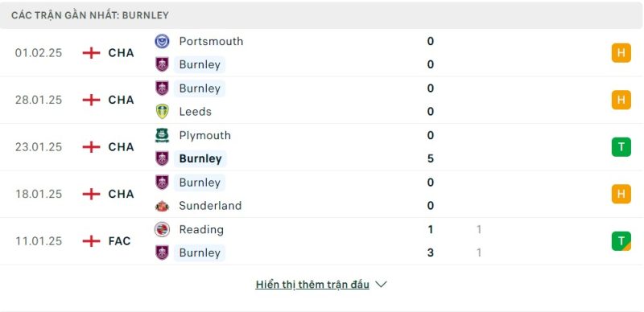Click Burnley crest in 01.02.25 match
Image resolution: width=644 pixels, height=312 pixels.
tap(163, 64)
